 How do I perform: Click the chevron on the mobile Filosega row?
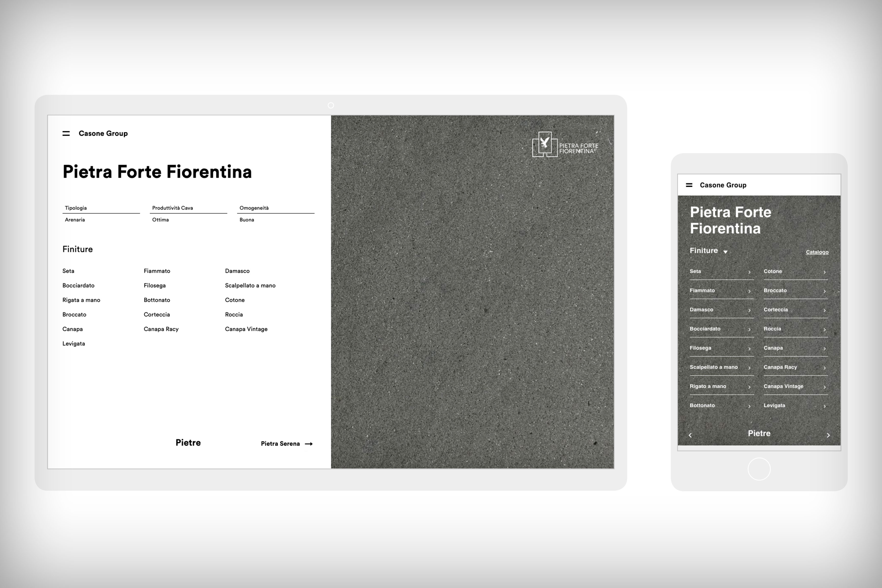point(749,349)
